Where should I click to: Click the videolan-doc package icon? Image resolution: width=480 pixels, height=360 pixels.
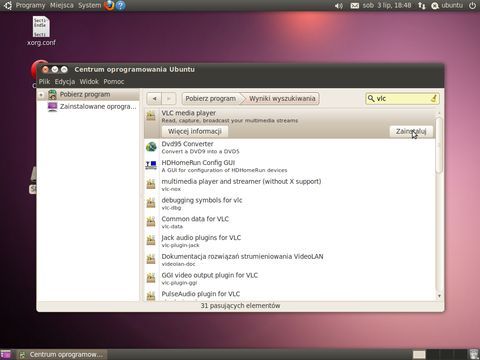pos(151,259)
